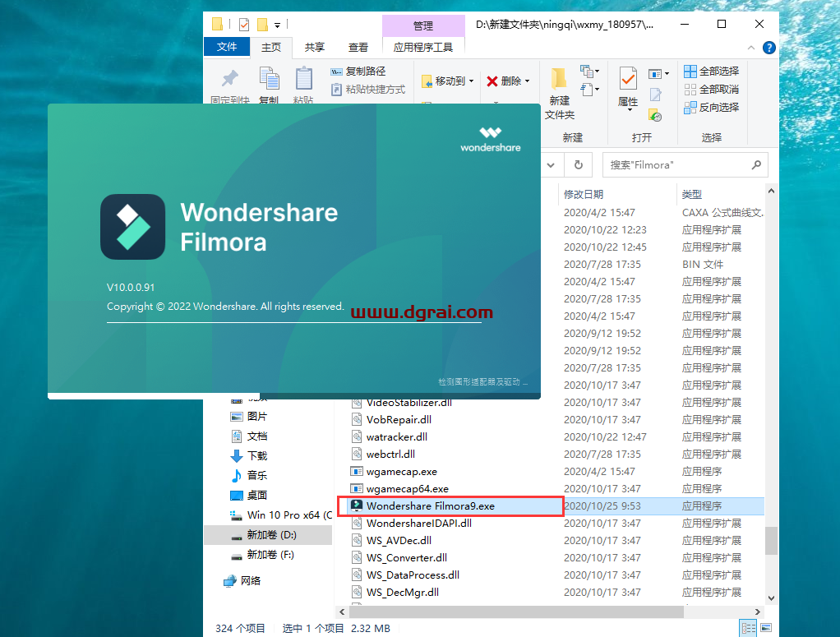Screen dimensions: 840x637
Task: Click 粘贴快捷方式 (paste shortcut)
Action: pos(368,90)
